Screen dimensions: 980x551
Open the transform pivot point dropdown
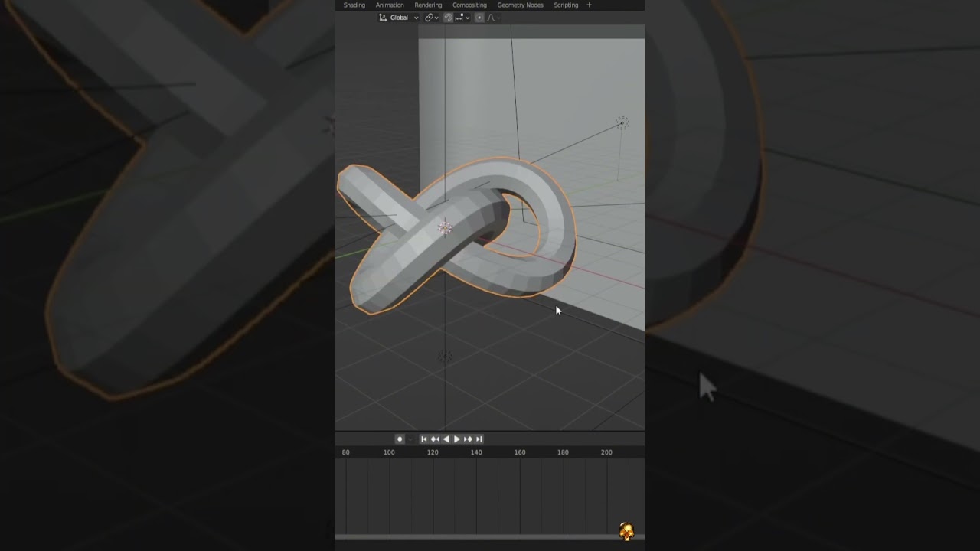click(x=431, y=18)
